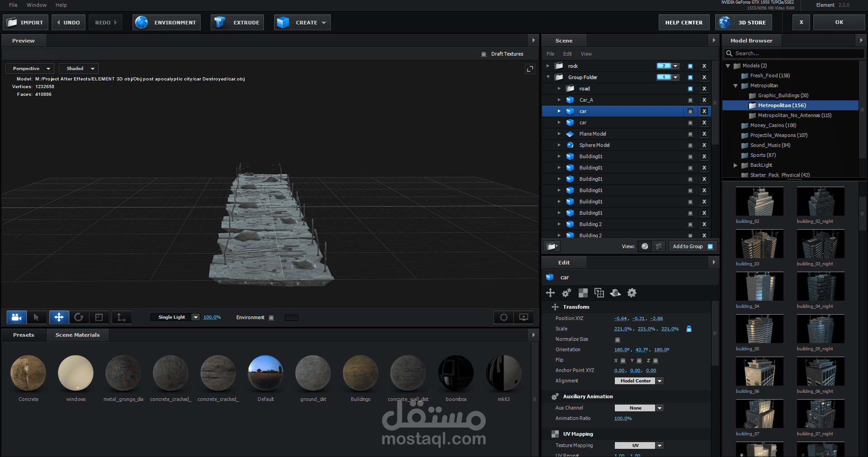Click the single gear icon in Edit

pyautogui.click(x=632, y=293)
